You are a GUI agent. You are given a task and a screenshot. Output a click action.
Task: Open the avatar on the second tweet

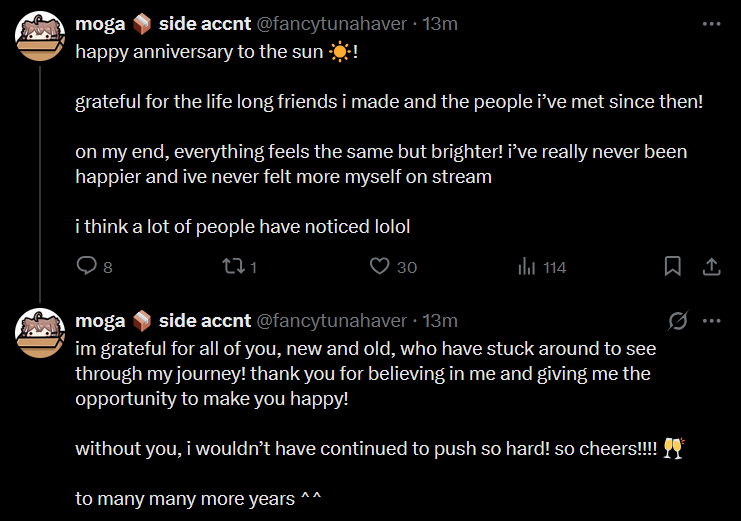(40, 334)
